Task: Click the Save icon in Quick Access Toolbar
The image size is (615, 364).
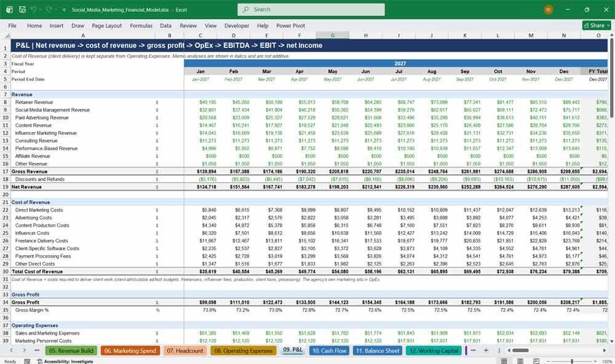Action: [x=22, y=9]
